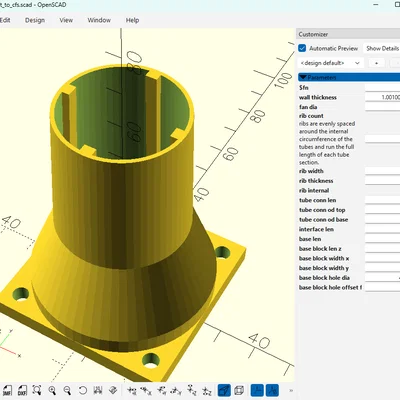Open the Window menu
Image resolution: width=400 pixels, height=400 pixels.
[x=99, y=20]
